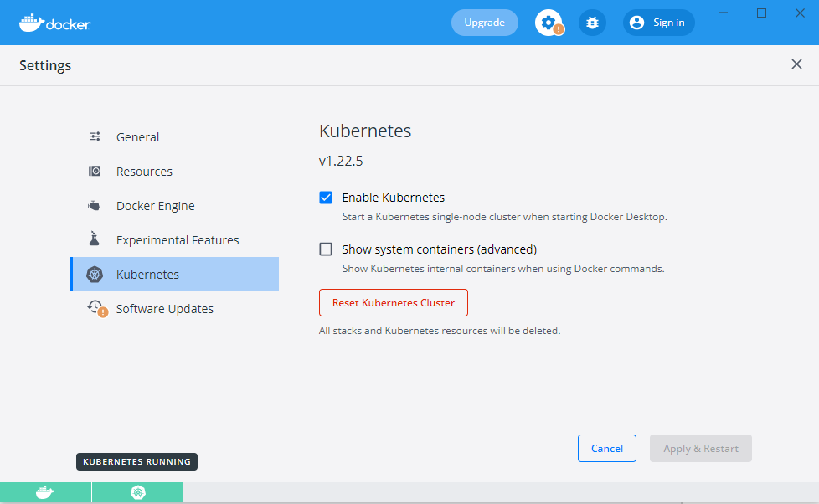Click the KUBERNETES RUNNING tooltip label
The image size is (819, 504).
click(136, 461)
